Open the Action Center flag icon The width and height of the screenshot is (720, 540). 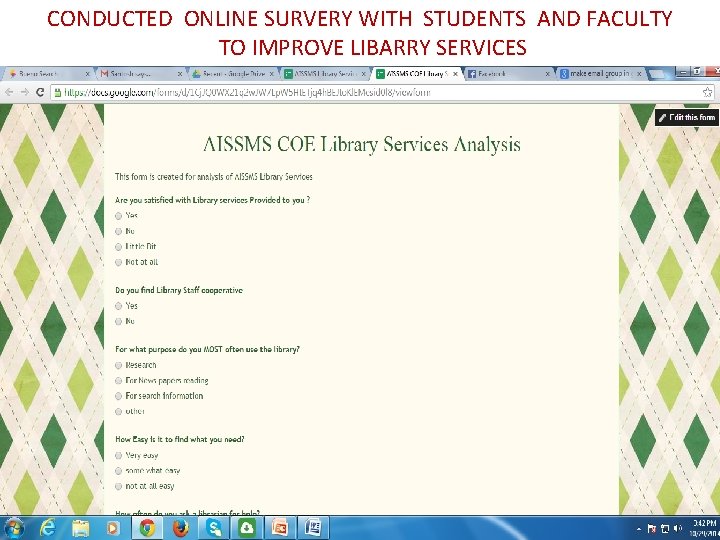(x=651, y=529)
